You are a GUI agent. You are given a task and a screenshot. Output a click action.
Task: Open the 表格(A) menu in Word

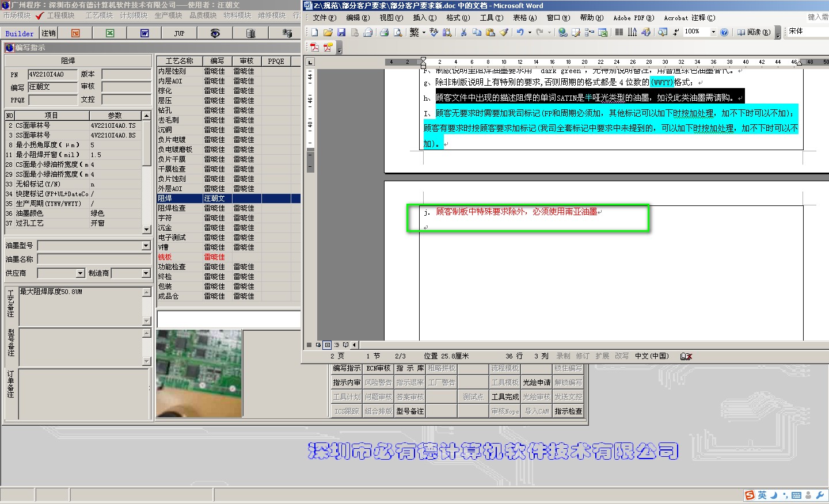click(x=524, y=18)
